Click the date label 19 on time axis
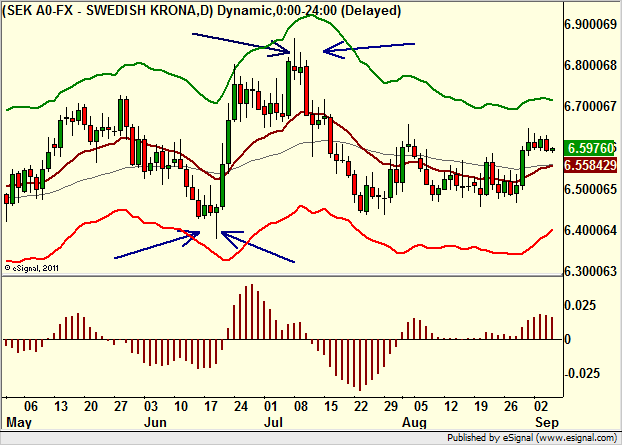This screenshot has height=445, width=622. pos(481,407)
